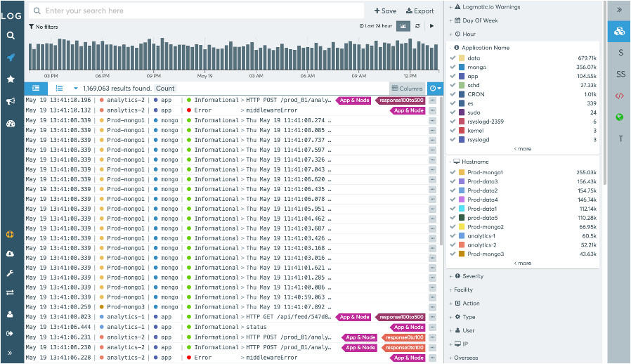Click the Save button
The width and height of the screenshot is (631, 364).
coord(385,11)
